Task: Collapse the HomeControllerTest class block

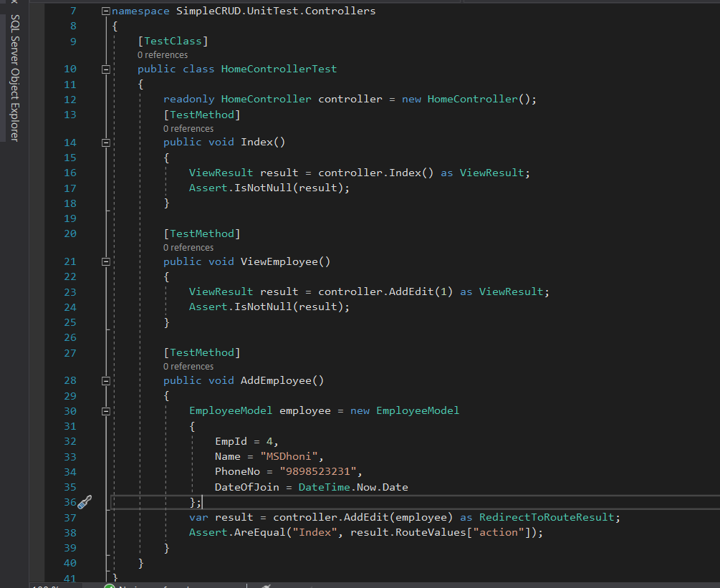Action: coord(106,69)
